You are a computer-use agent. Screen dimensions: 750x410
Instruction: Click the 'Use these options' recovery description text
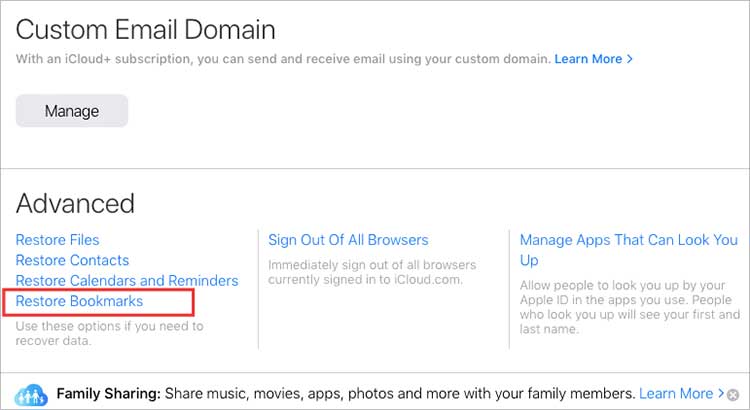pos(110,333)
